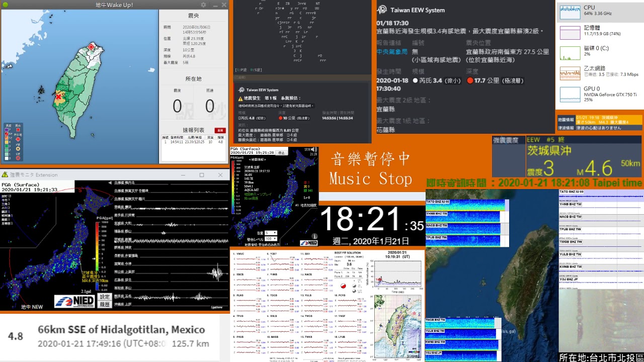Screen dimensions: 644x362
Task: Click the info icon on small Japan monitor
Action: coord(314,236)
